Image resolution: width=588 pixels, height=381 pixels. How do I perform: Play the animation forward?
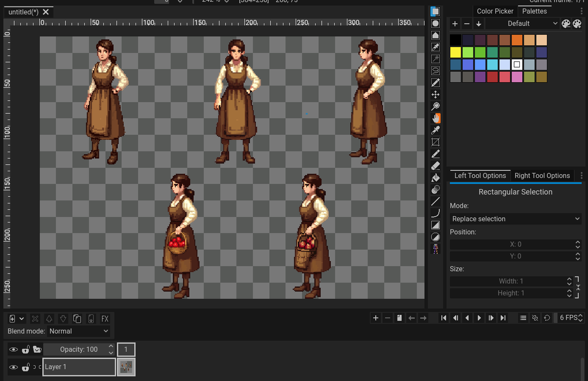click(479, 318)
